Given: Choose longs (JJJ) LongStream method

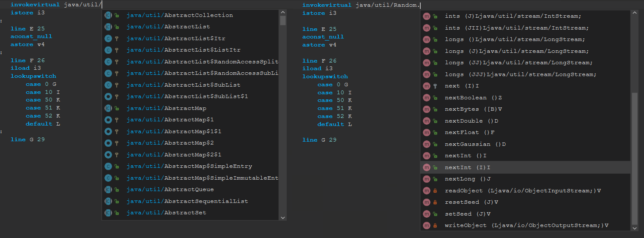Looking at the screenshot, I should pos(525,74).
